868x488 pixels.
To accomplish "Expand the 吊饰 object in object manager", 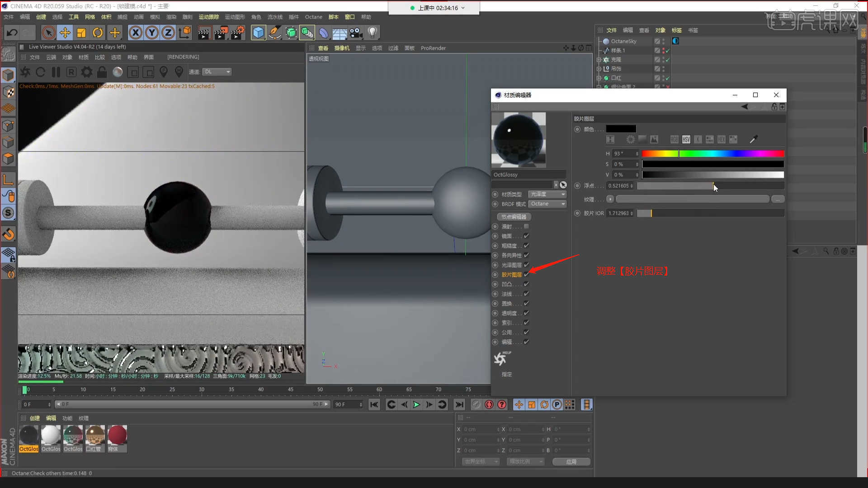I will tap(599, 69).
